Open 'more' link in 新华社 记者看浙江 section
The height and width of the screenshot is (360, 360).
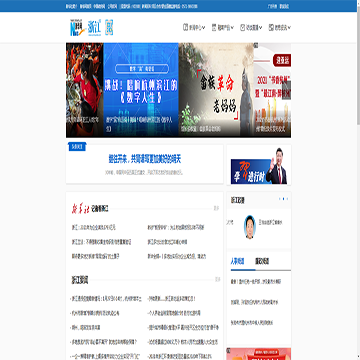coord(216,209)
